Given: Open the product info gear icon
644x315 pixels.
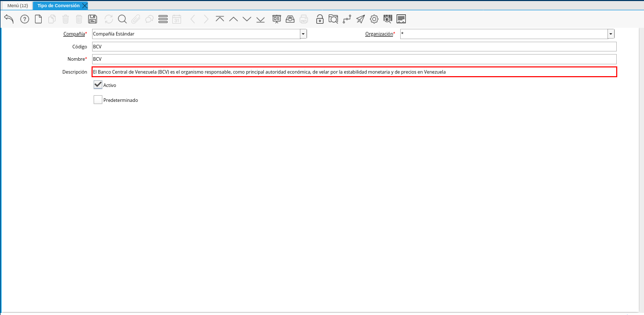Looking at the screenshot, I should click(x=374, y=19).
